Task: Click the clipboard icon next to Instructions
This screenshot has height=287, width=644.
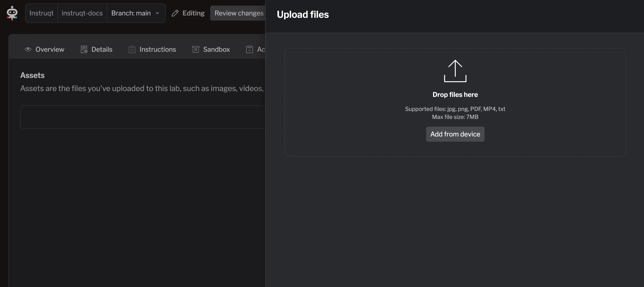Action: pos(132,49)
